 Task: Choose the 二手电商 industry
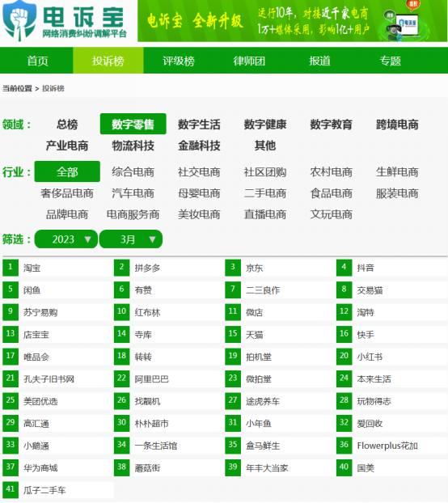265,193
